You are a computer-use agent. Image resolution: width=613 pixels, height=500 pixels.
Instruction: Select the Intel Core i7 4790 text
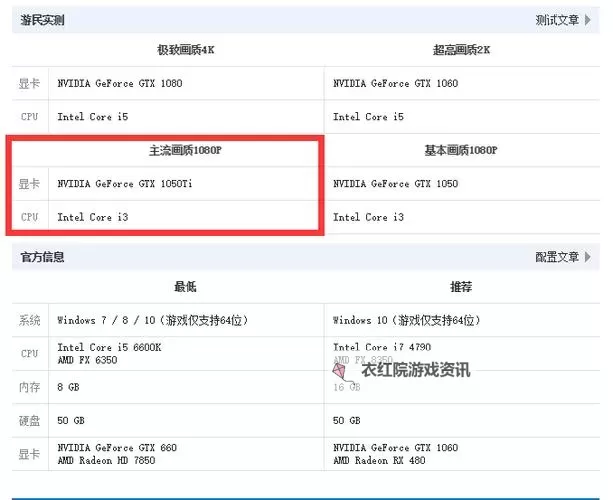382,347
